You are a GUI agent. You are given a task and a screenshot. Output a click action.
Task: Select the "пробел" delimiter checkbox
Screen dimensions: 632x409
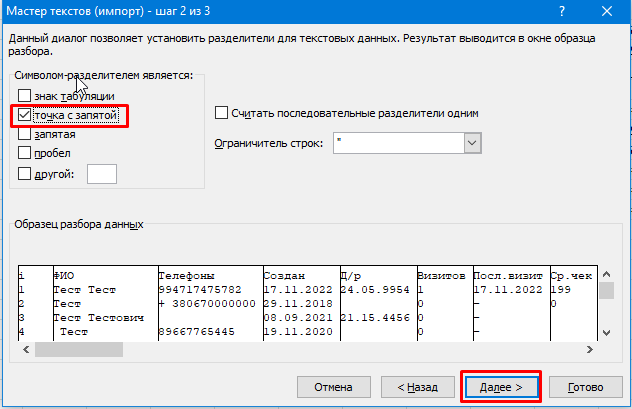(25, 153)
